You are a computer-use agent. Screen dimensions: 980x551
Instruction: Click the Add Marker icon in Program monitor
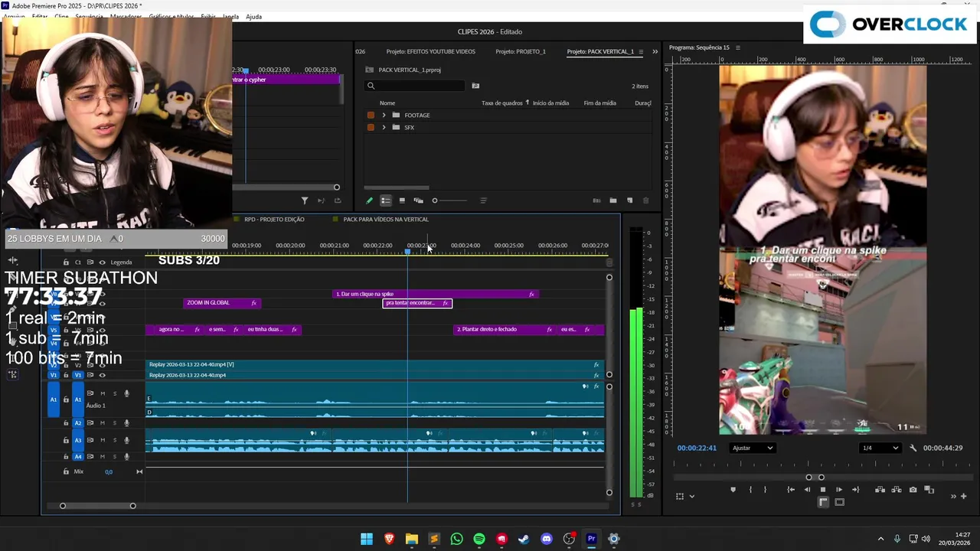click(733, 490)
